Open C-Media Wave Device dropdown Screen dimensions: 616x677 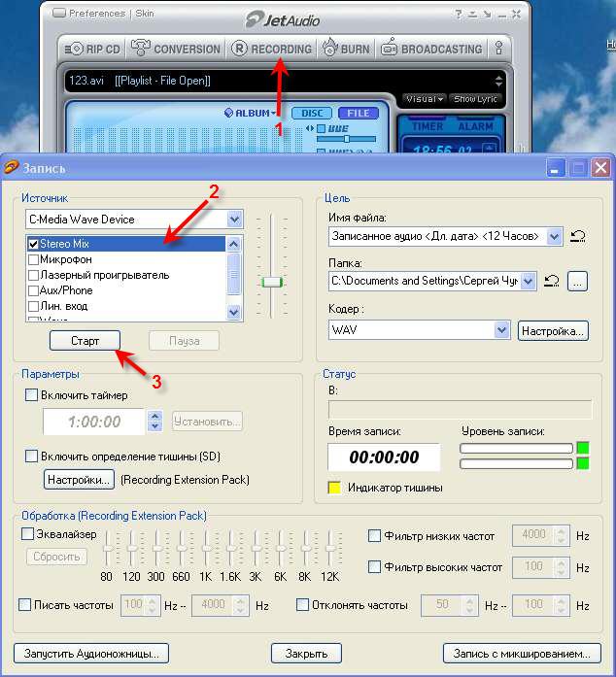click(x=234, y=220)
